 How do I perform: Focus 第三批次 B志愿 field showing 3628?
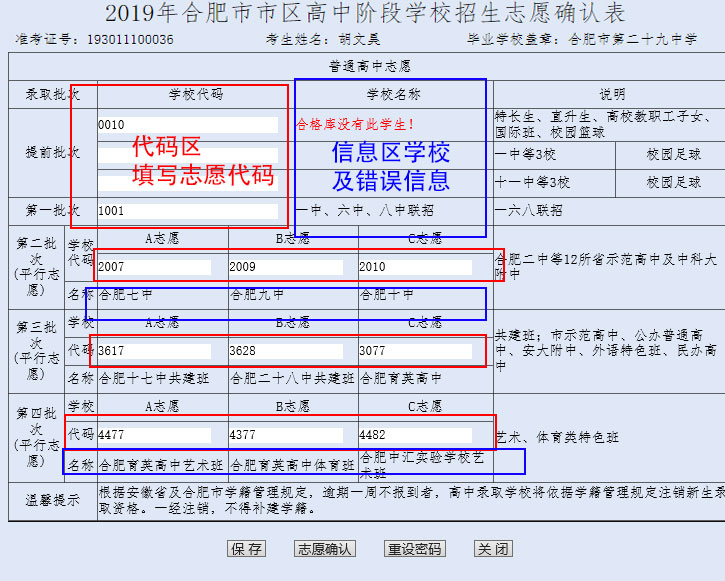tap(286, 351)
